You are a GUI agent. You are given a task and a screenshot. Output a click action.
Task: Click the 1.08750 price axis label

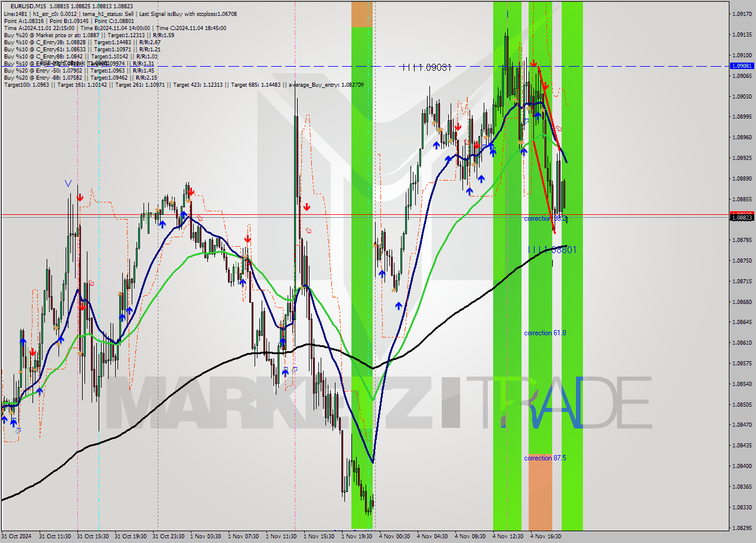click(x=742, y=260)
